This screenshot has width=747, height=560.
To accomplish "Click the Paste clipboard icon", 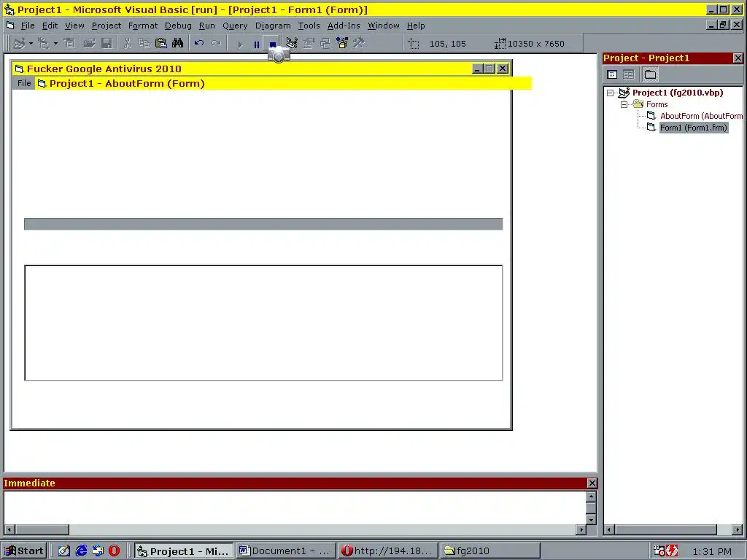I will point(161,43).
